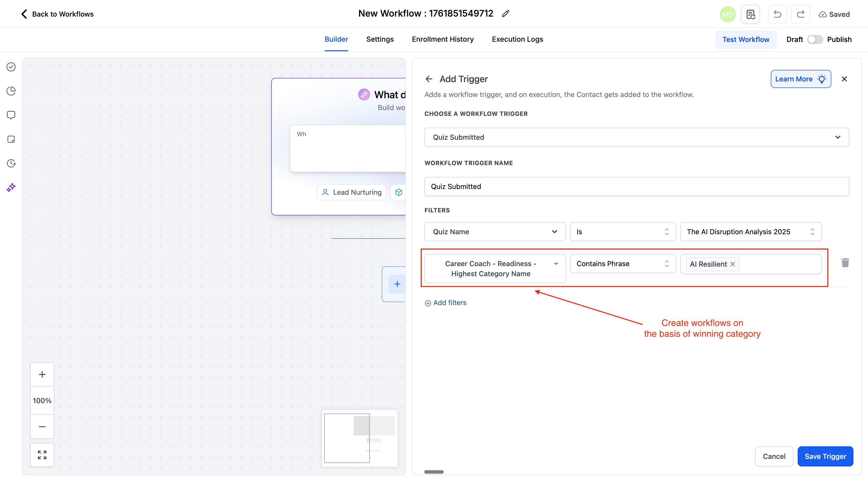Click the fit-to-screen expand icon
868x481 pixels.
[42, 455]
